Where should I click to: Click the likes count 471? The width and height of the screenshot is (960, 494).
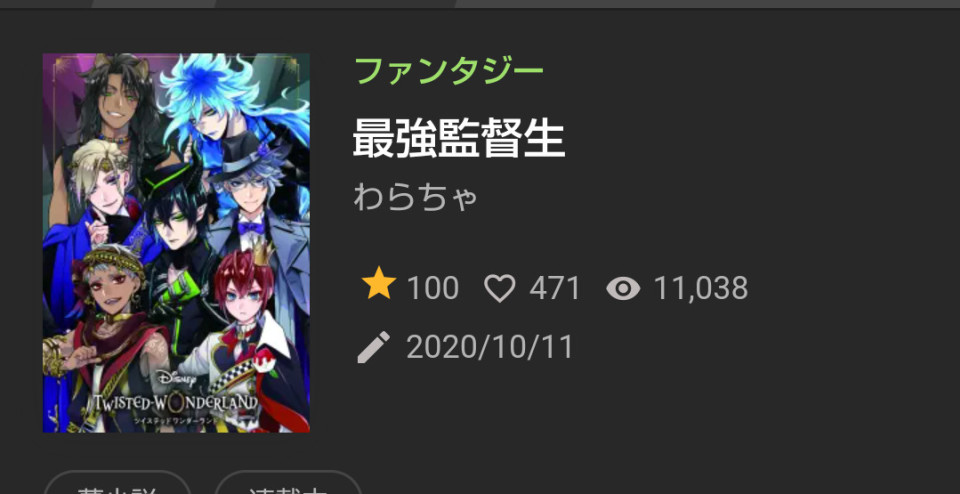[555, 288]
